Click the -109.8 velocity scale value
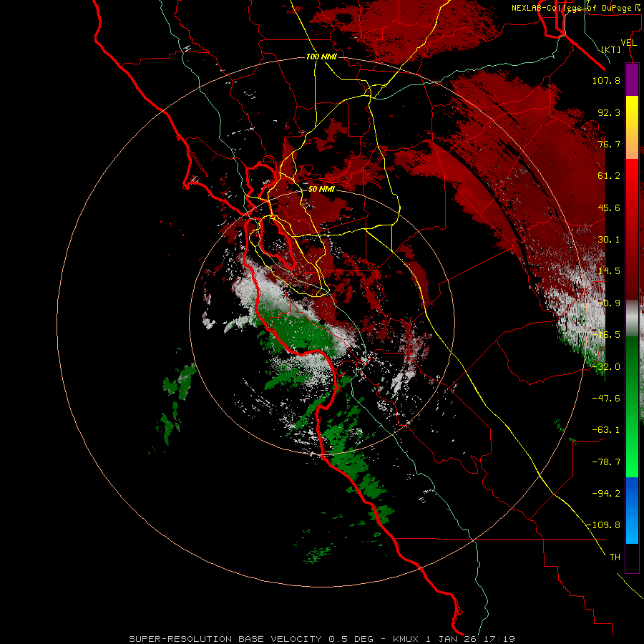 [x=604, y=525]
